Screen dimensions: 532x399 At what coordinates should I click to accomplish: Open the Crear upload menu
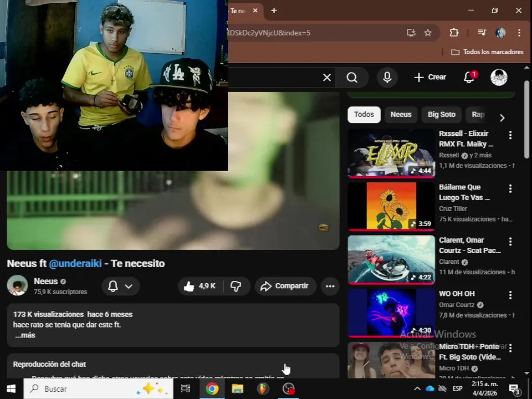(430, 78)
